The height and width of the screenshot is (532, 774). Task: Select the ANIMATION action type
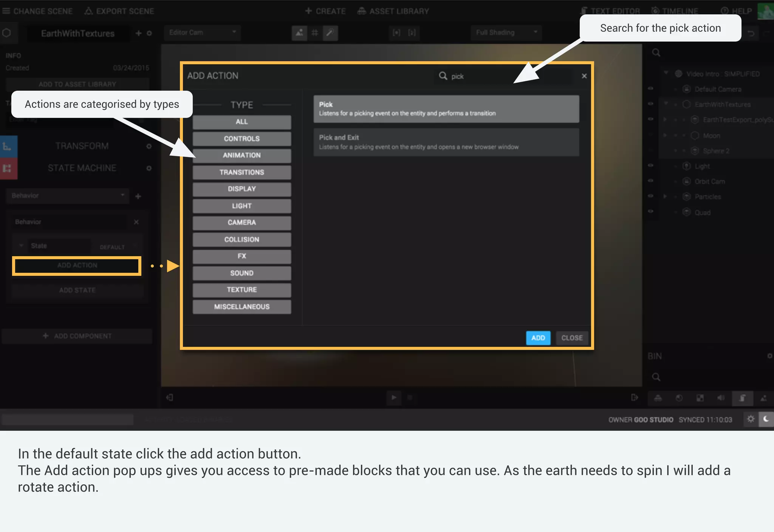242,155
